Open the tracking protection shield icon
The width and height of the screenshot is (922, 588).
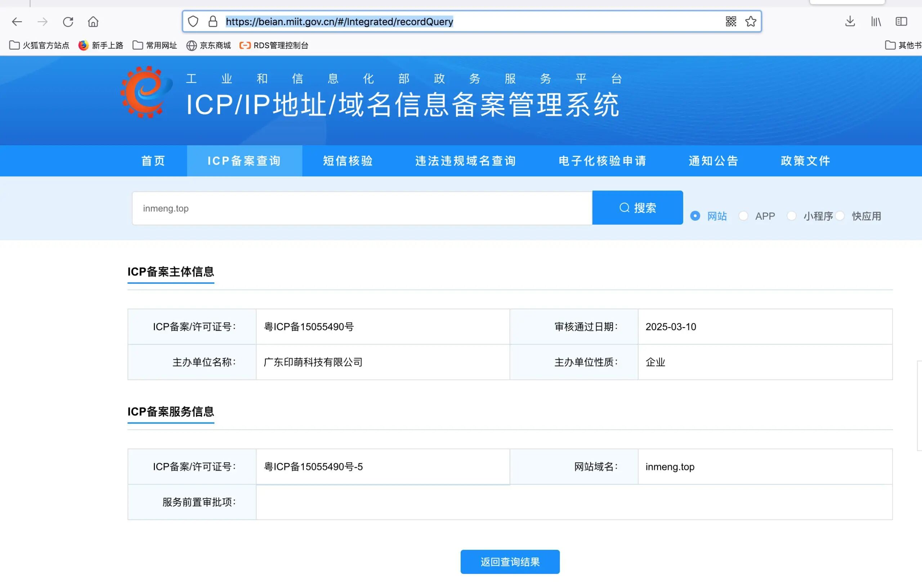pyautogui.click(x=193, y=22)
